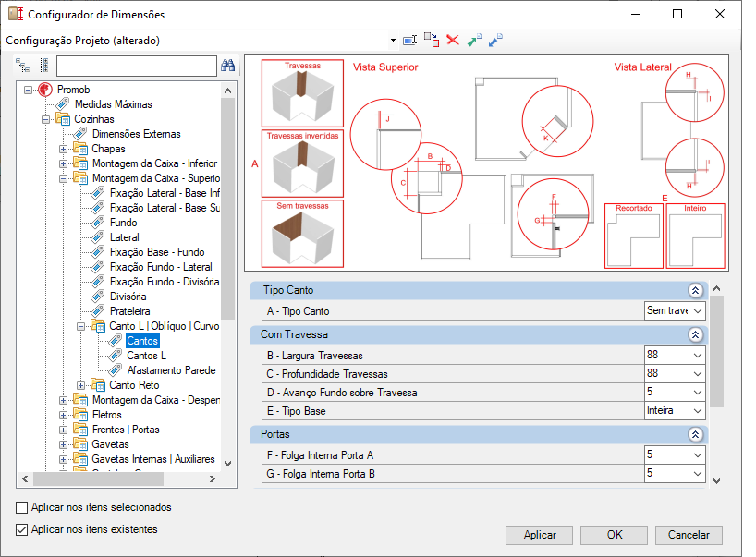The width and height of the screenshot is (756, 557).
Task: Collapse Montagem da Caixa - Superior
Action: [63, 179]
